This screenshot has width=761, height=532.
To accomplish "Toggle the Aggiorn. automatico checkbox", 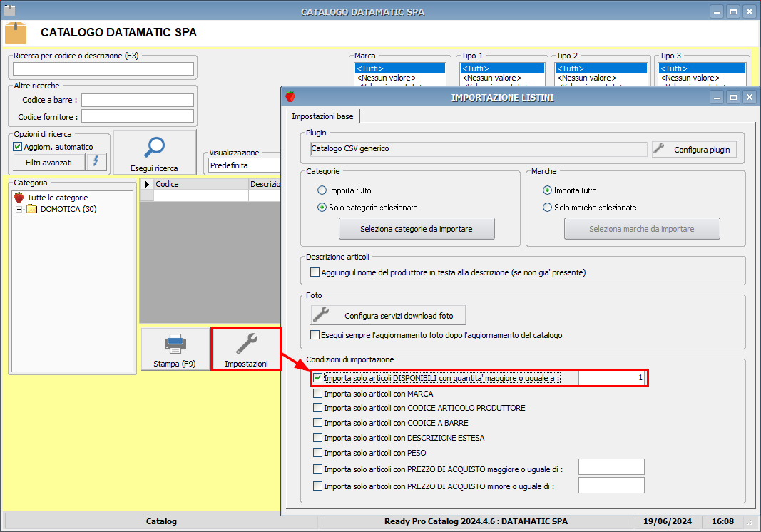I will point(17,147).
